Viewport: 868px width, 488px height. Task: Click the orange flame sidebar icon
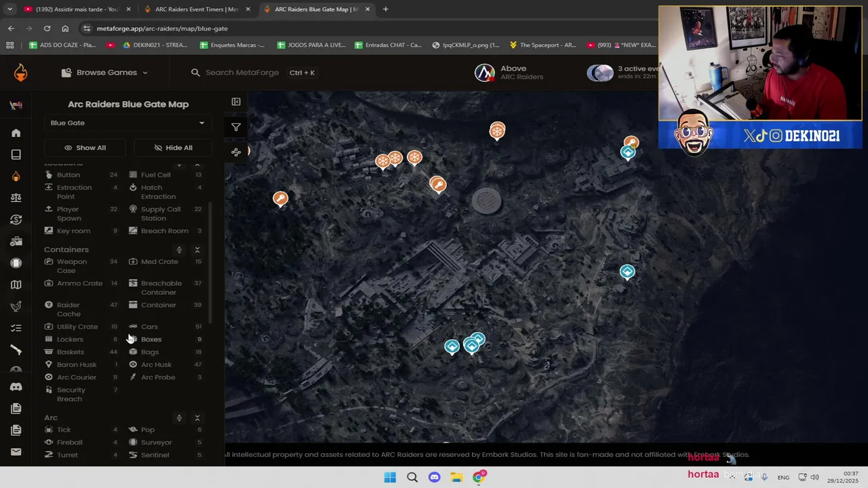coord(16,176)
